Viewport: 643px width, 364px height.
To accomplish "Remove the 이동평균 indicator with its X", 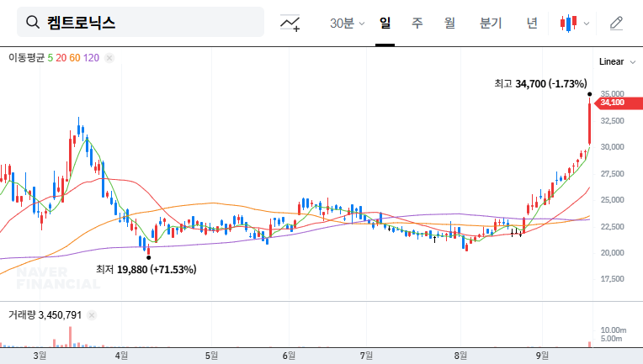I will pyautogui.click(x=109, y=58).
